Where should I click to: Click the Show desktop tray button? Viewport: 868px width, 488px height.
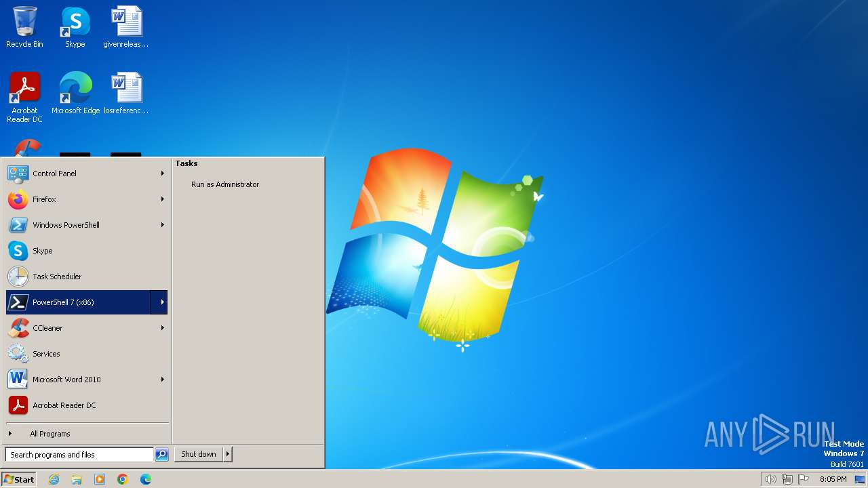pos(860,479)
